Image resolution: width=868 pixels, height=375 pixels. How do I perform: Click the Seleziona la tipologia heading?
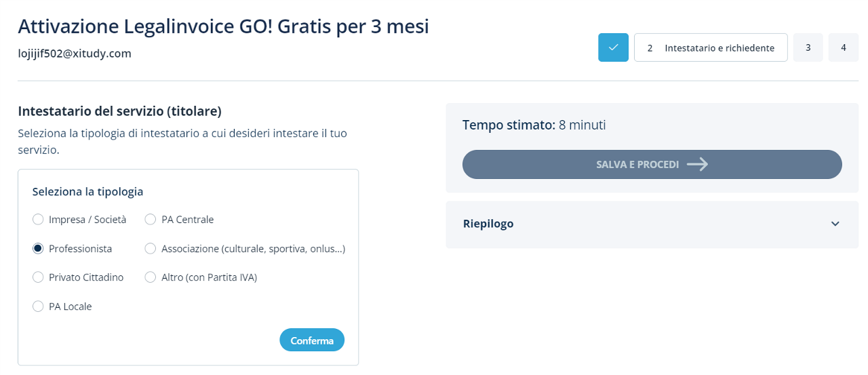click(x=87, y=192)
